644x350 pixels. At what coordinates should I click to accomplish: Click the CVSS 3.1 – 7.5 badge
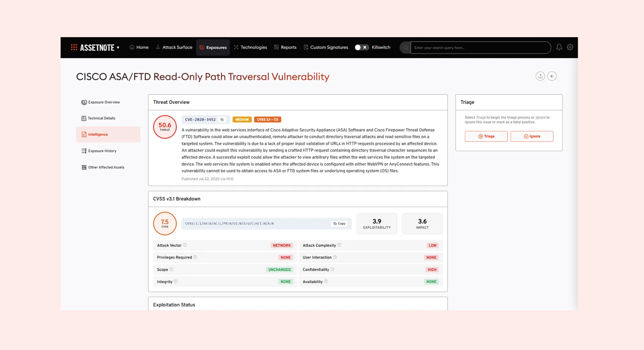click(x=267, y=120)
